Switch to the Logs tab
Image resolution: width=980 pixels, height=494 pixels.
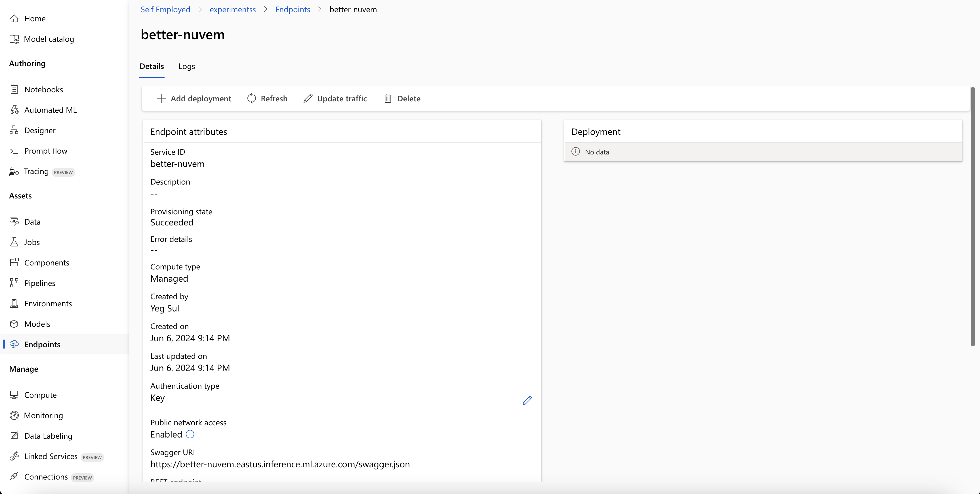point(186,66)
